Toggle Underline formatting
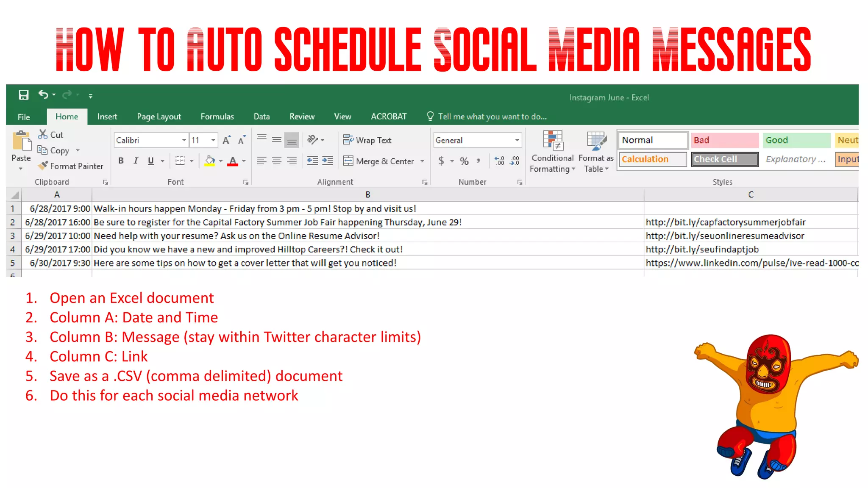The image size is (868, 488). 151,161
